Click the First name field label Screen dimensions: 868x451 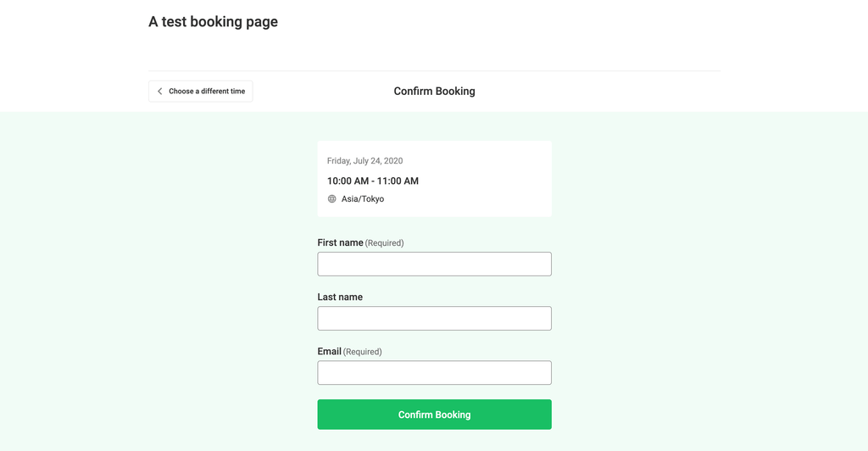pos(340,242)
